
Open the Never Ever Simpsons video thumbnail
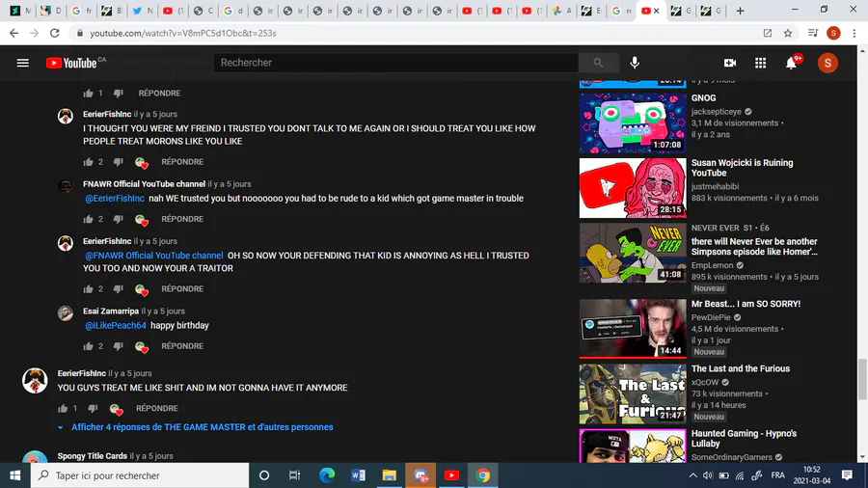tap(633, 253)
